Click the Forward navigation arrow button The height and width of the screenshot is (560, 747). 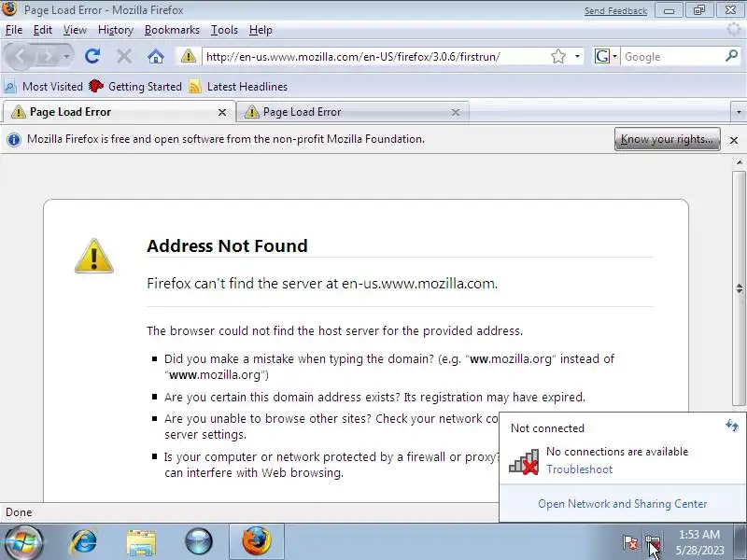coord(48,57)
